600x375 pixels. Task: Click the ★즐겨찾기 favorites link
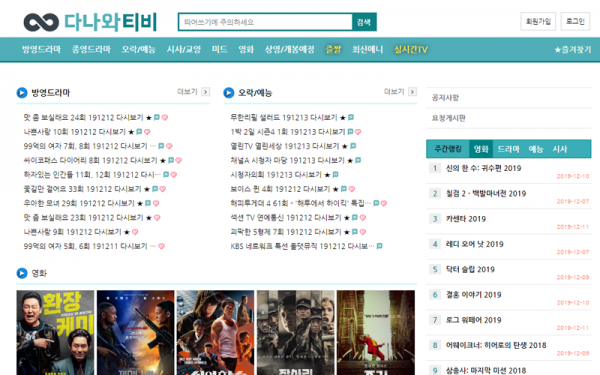pos(573,49)
